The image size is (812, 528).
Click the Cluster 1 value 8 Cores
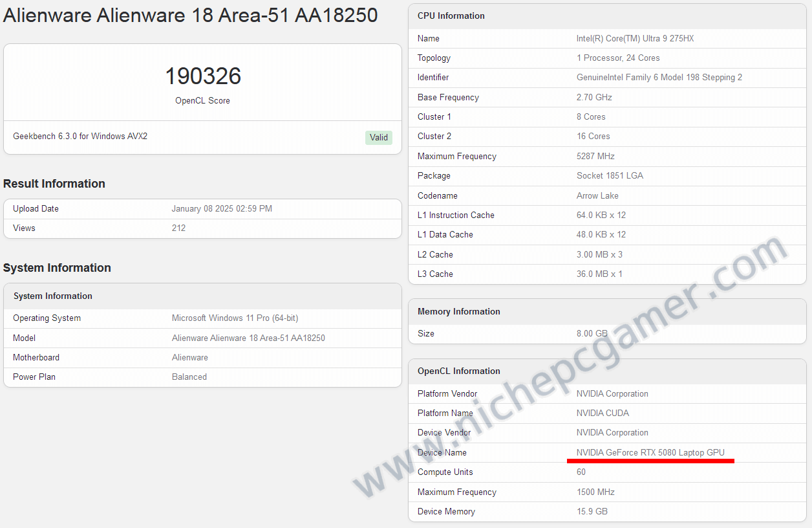coord(591,117)
